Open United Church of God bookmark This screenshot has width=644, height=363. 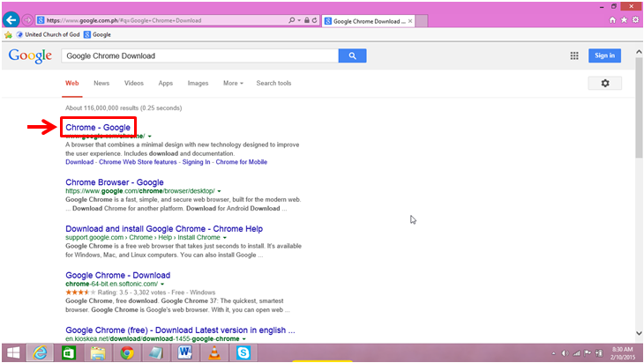point(48,34)
